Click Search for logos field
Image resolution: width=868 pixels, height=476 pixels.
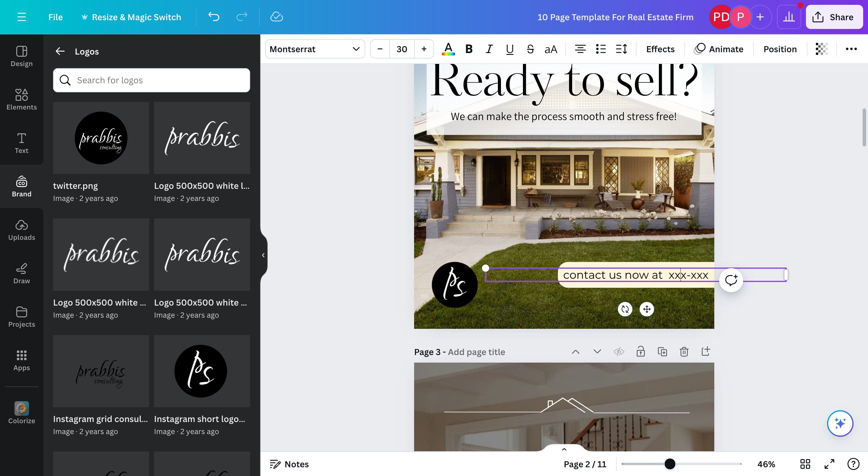151,80
